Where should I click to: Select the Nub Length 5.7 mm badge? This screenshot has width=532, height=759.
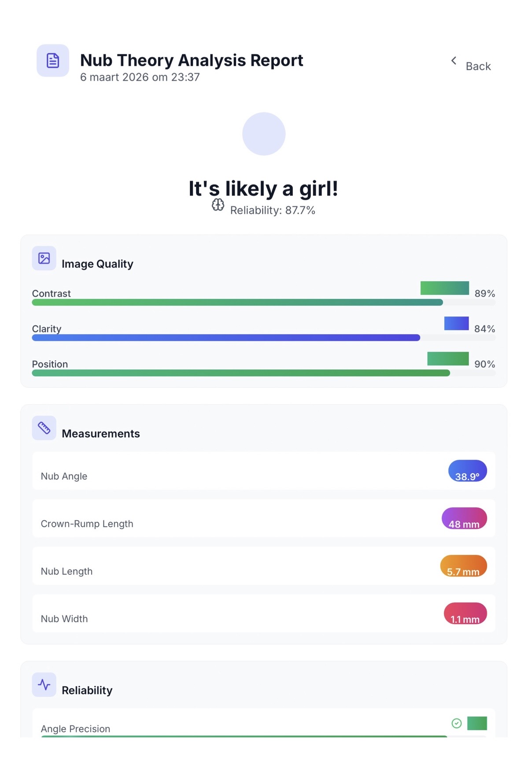(463, 566)
